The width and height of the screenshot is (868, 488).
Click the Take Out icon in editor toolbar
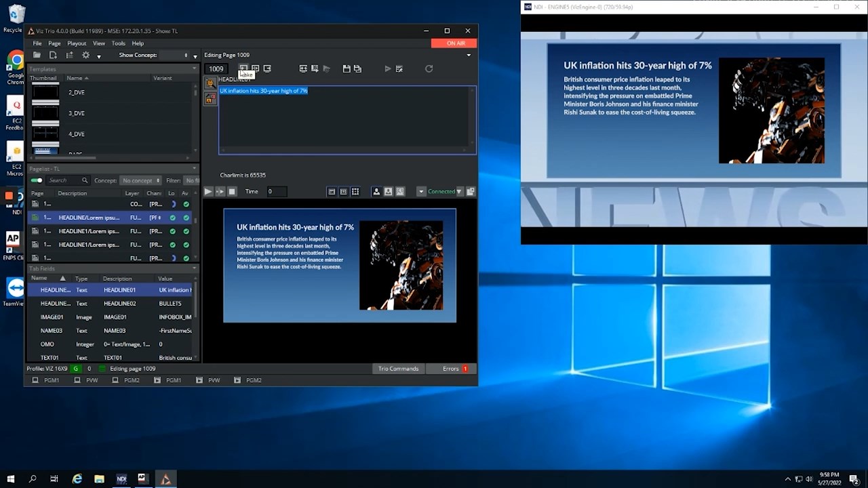click(267, 68)
